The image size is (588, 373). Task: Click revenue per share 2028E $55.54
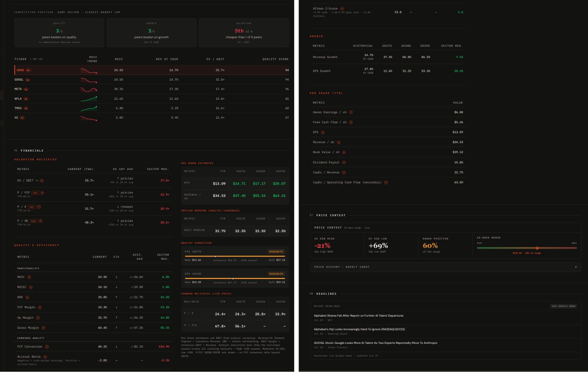point(259,196)
